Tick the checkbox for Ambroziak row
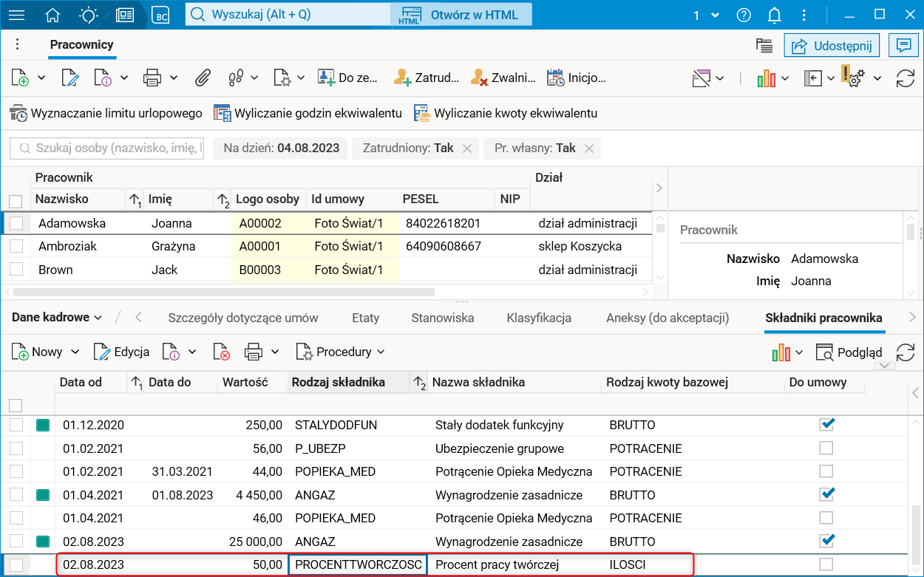 (16, 246)
